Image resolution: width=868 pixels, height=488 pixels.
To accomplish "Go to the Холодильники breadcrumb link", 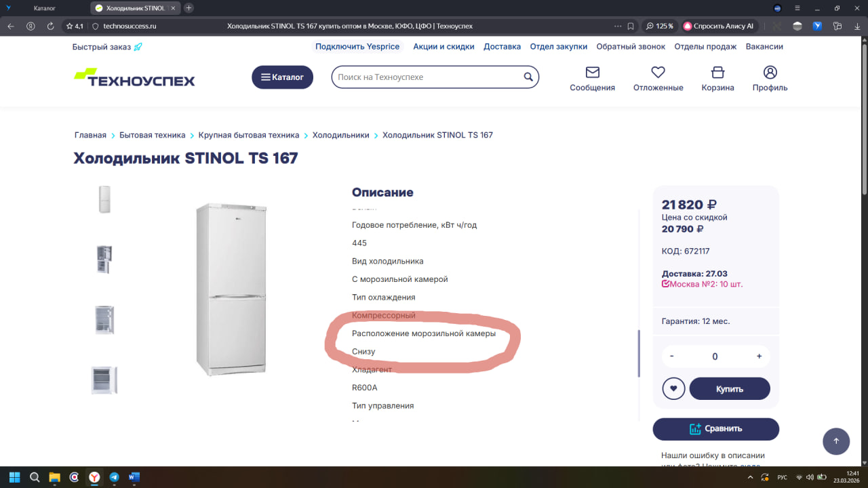I will click(340, 135).
